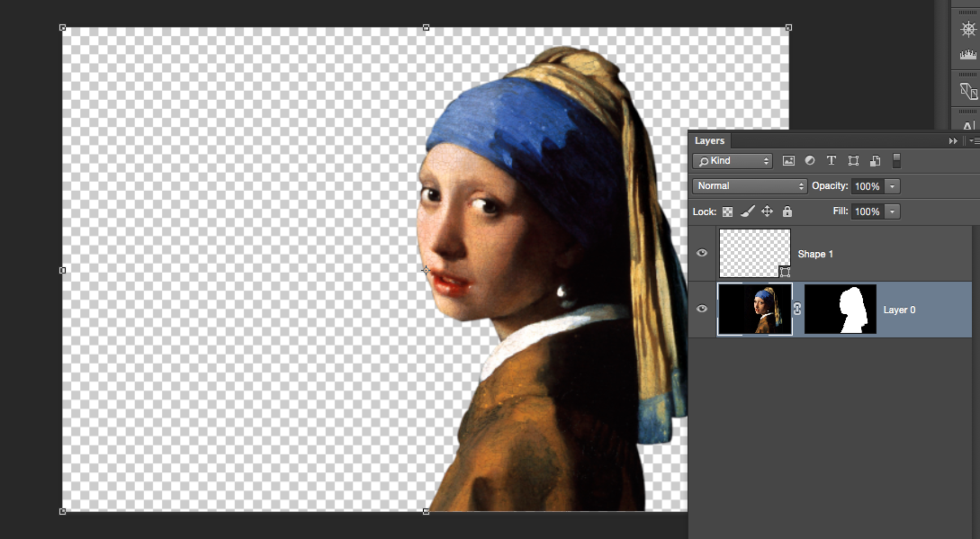Screen dimensions: 980x539
Task: Open the Histogram panel icon
Action: [x=968, y=55]
